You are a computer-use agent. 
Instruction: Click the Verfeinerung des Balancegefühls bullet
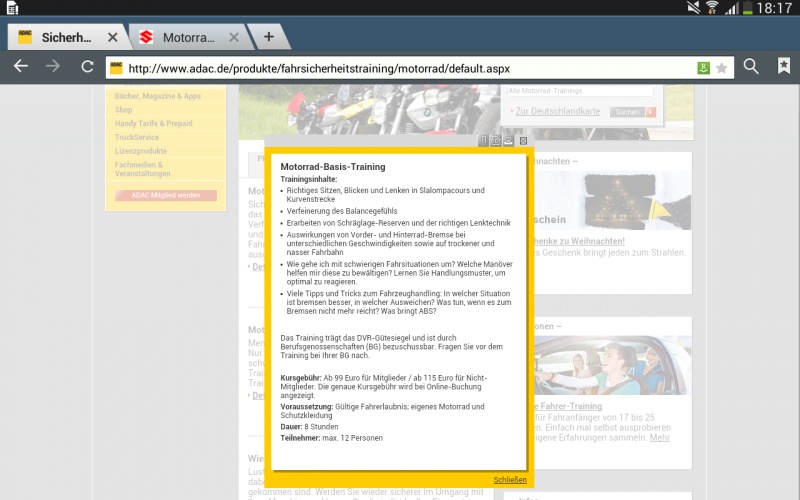click(342, 211)
